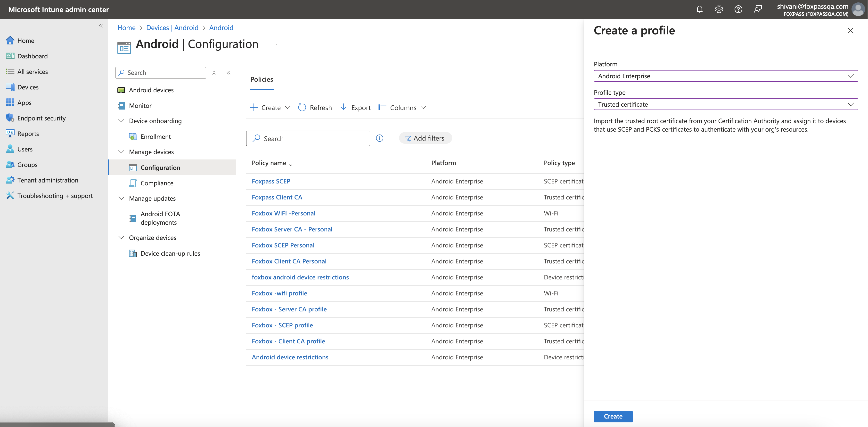Navigate to the Home breadcrumb
The width and height of the screenshot is (868, 427).
pos(126,28)
